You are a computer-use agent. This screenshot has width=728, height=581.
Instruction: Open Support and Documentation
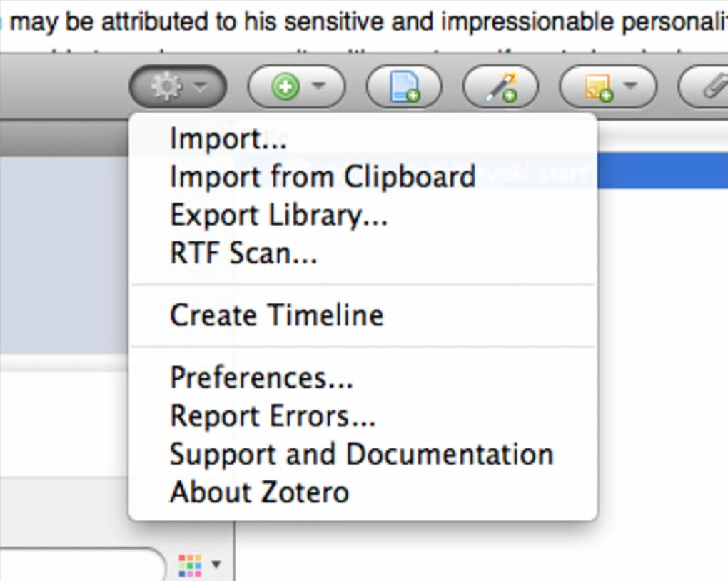point(361,454)
